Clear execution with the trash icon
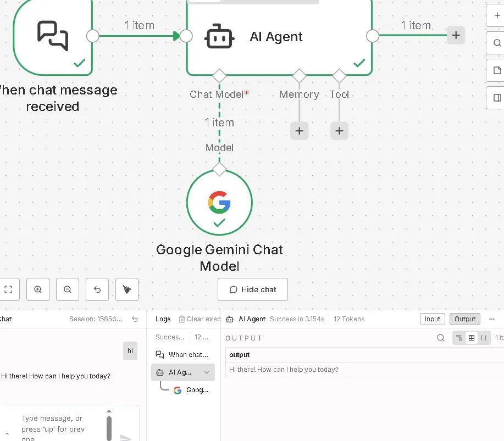 click(182, 319)
